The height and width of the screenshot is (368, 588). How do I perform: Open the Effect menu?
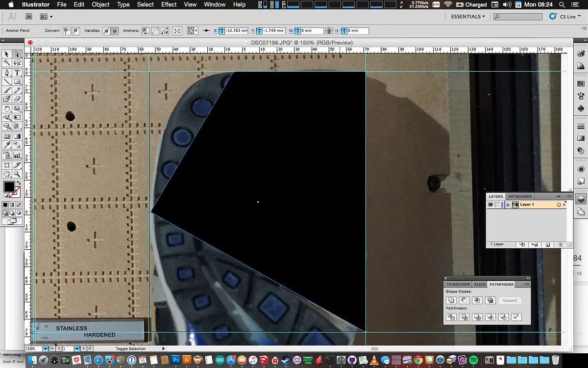tap(169, 4)
